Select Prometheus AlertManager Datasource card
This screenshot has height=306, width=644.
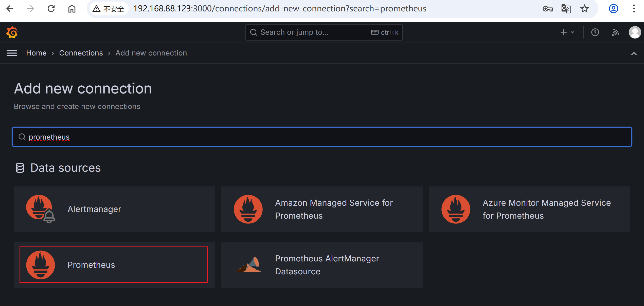click(322, 265)
